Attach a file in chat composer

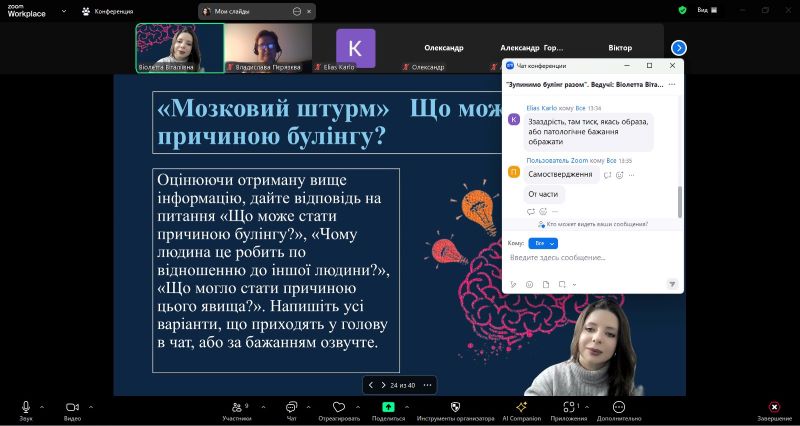click(x=545, y=284)
